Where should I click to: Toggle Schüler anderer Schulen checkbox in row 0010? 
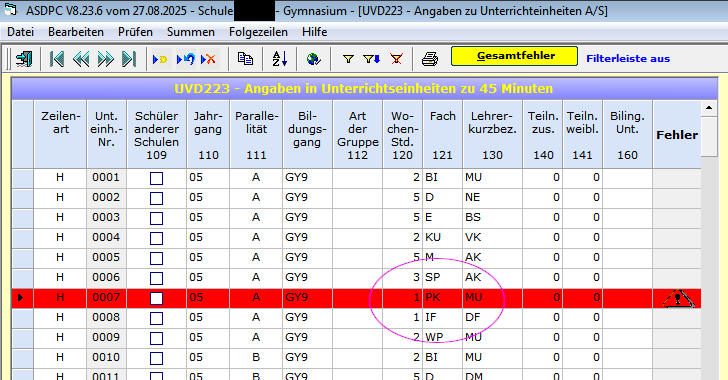point(156,358)
